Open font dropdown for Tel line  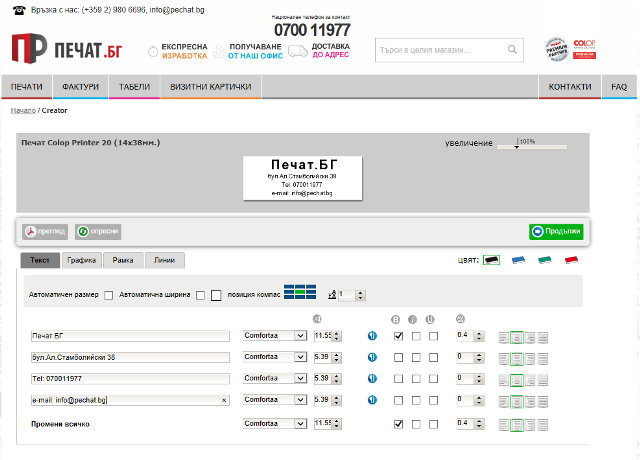coord(275,378)
